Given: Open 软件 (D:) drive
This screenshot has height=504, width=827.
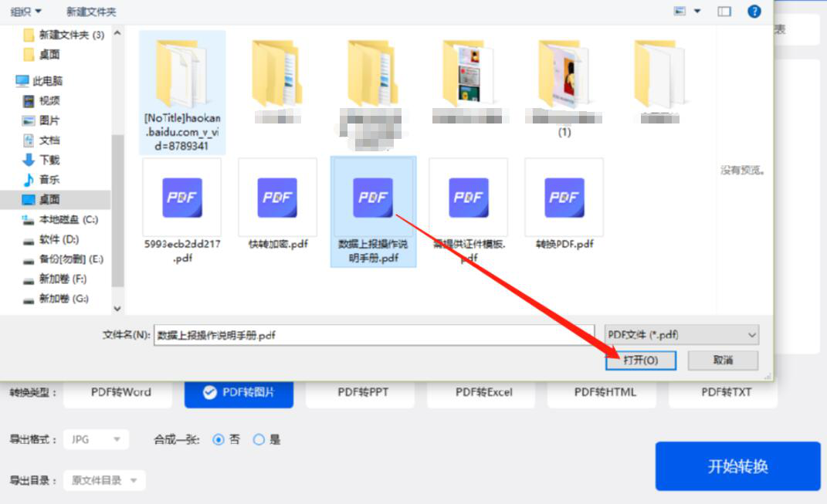Looking at the screenshot, I should point(51,239).
